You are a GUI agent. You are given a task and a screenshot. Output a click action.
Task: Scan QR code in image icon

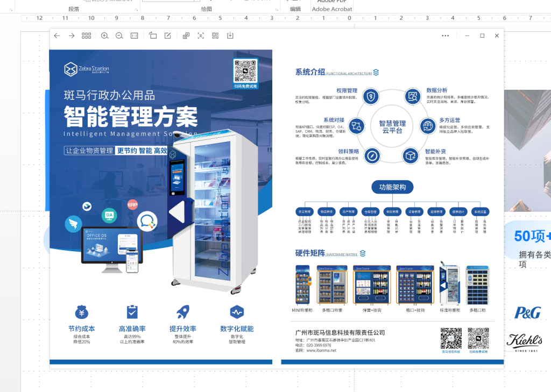click(215, 35)
